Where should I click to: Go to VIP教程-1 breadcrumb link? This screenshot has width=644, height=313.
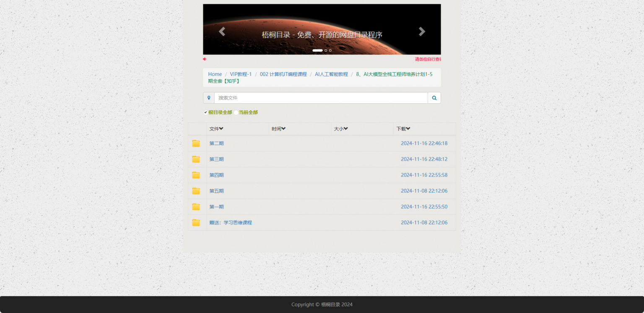click(241, 74)
